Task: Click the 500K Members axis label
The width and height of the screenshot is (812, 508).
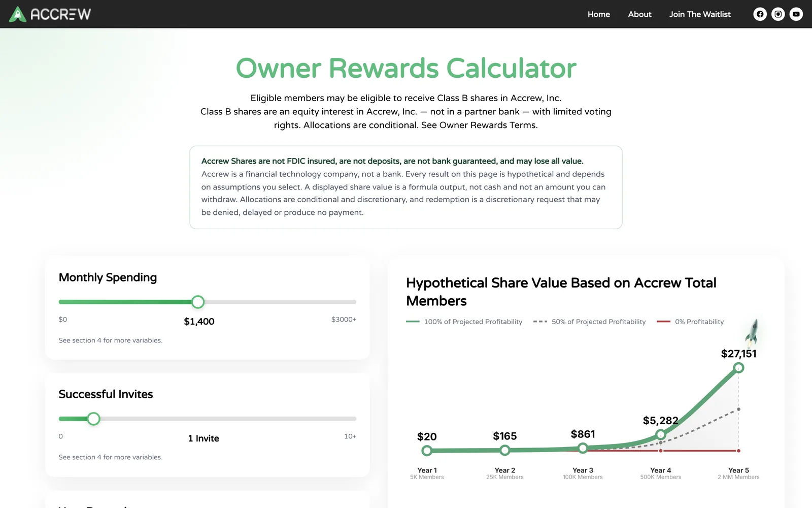Action: point(661,477)
